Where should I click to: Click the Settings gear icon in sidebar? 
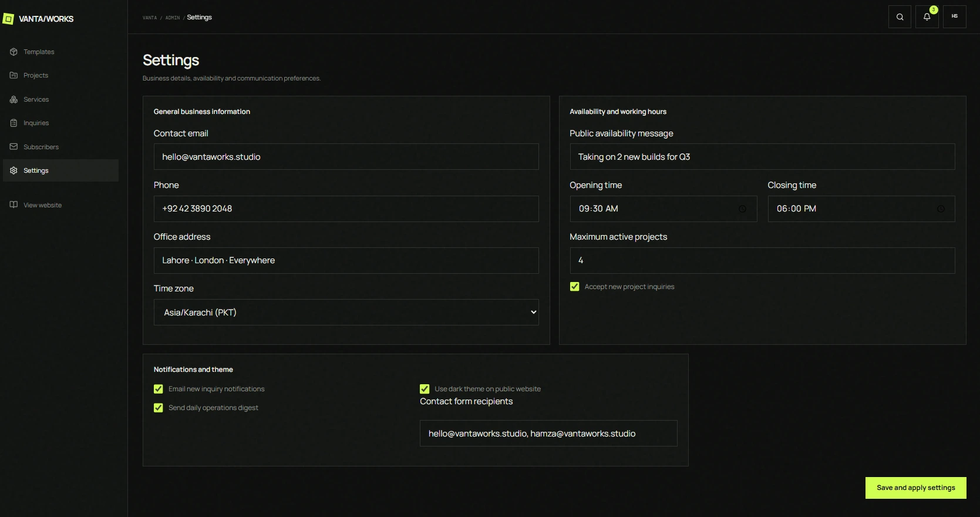pyautogui.click(x=14, y=170)
